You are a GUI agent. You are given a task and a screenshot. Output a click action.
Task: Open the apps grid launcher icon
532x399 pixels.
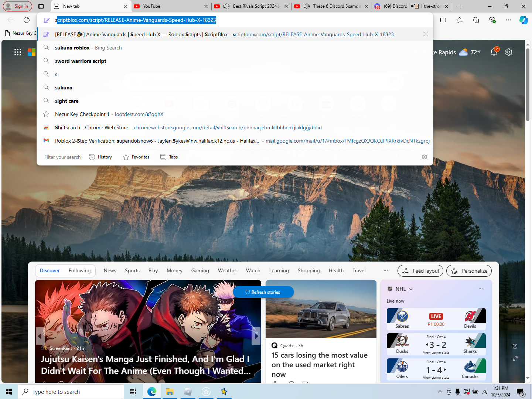coord(18,52)
